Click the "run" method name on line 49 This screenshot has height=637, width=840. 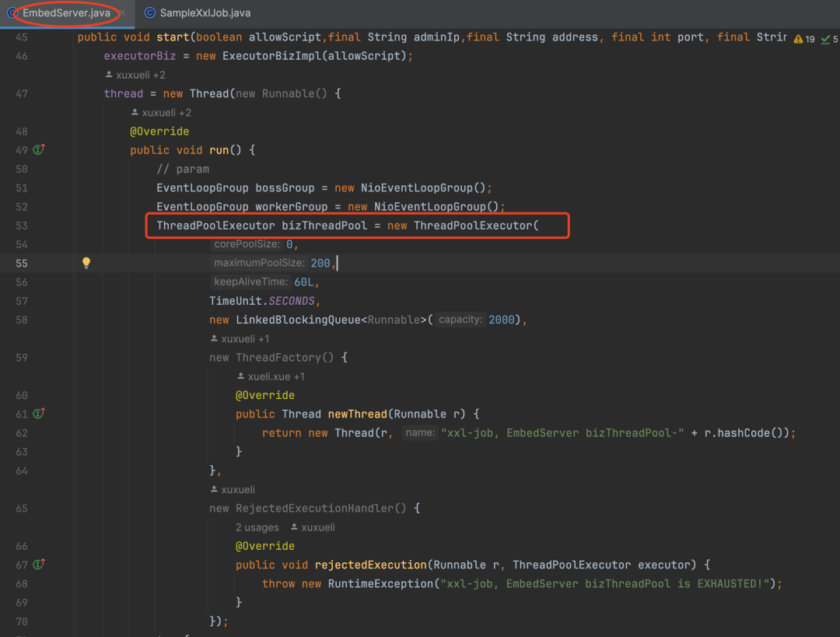(219, 150)
